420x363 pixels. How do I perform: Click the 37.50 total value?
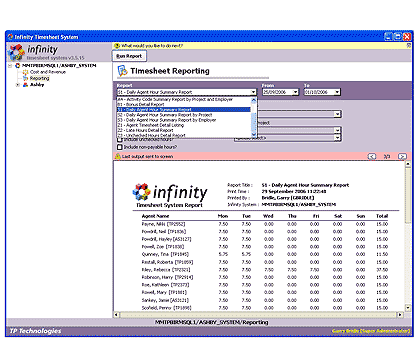382,270
